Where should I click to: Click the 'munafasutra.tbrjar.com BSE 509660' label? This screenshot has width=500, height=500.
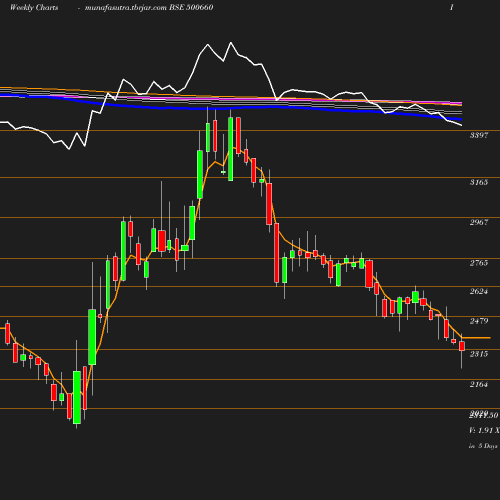(149, 8)
